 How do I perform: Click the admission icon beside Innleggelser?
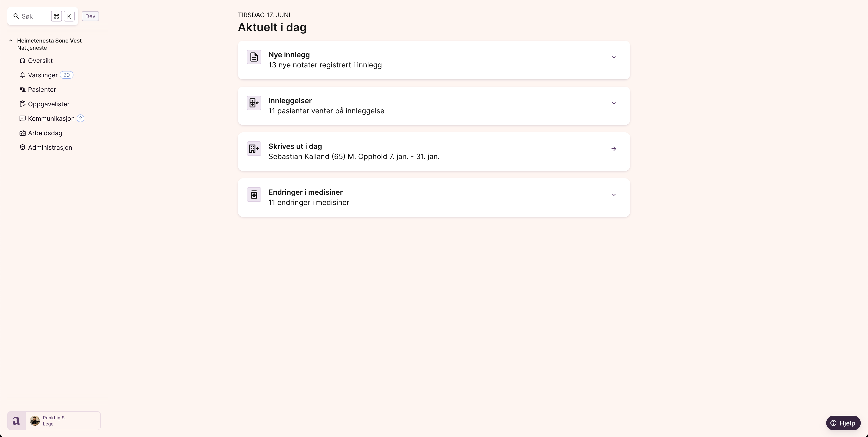pos(254,103)
